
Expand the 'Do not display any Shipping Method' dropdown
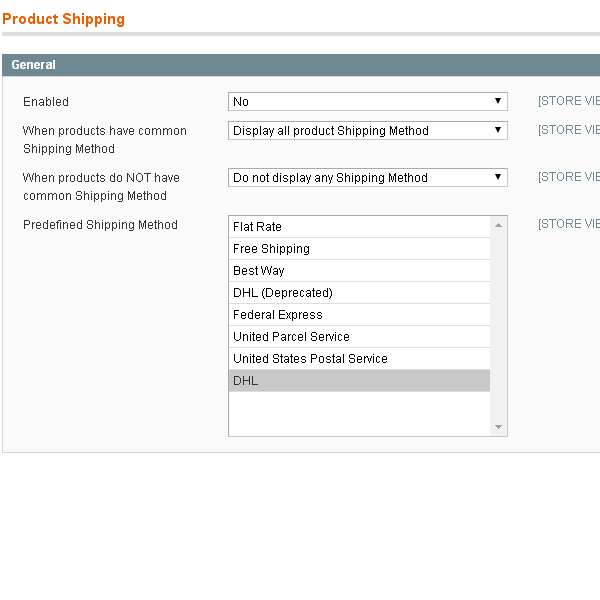click(x=367, y=178)
